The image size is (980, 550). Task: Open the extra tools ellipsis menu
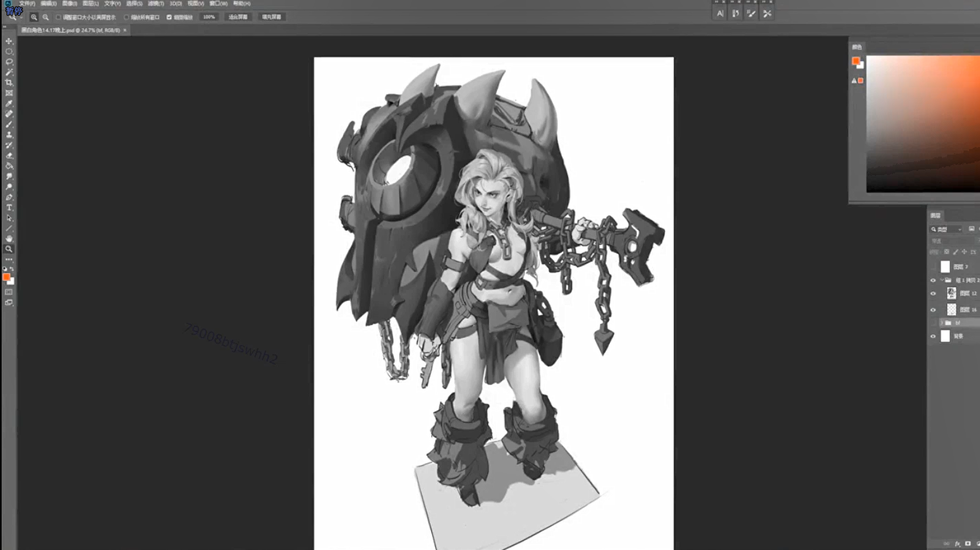tap(9, 259)
